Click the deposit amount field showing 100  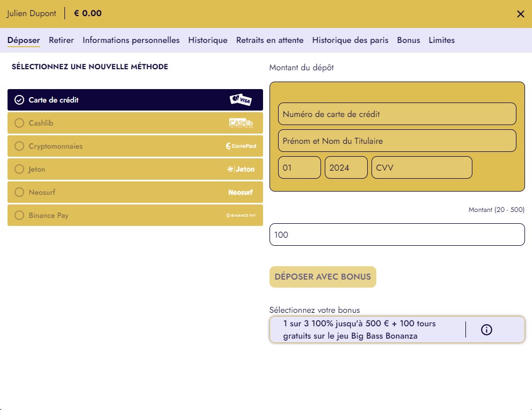(x=397, y=235)
